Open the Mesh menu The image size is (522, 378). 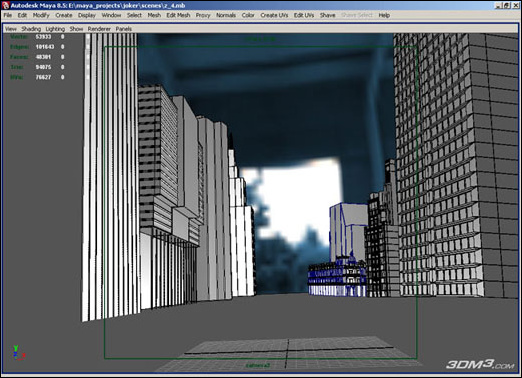154,15
